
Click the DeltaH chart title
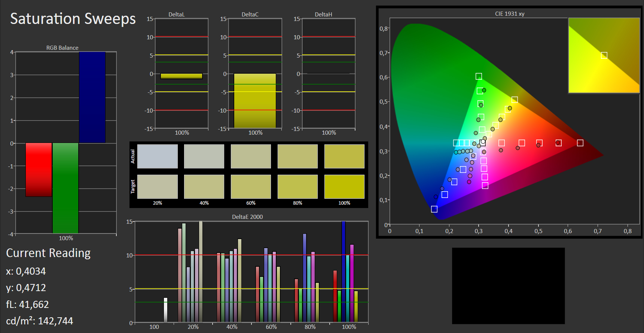(x=323, y=15)
